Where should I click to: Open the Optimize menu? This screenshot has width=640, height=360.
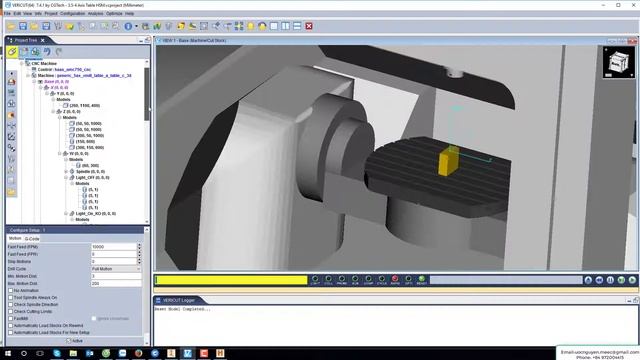click(114, 13)
